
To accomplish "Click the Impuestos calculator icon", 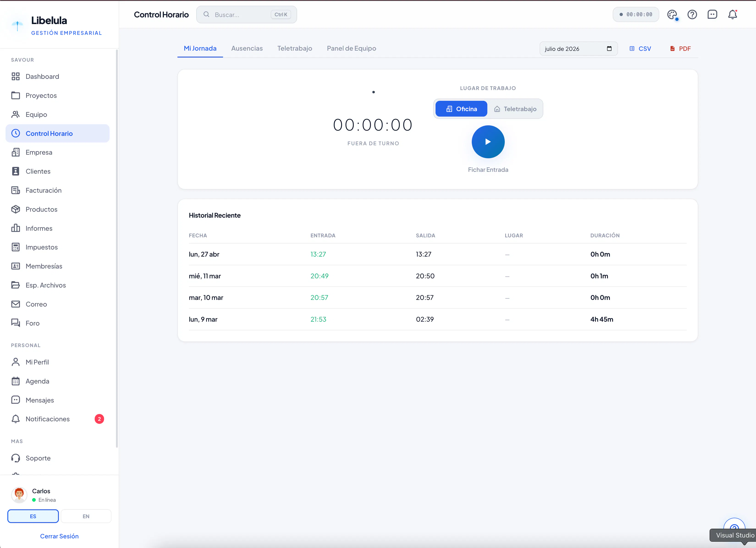I will [16, 247].
